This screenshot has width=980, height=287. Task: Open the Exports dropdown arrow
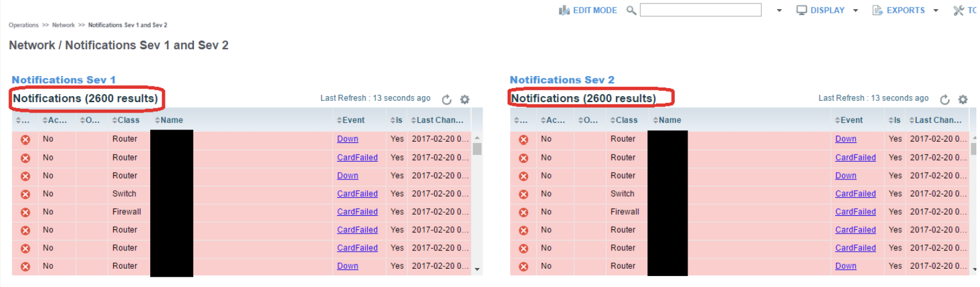936,10
